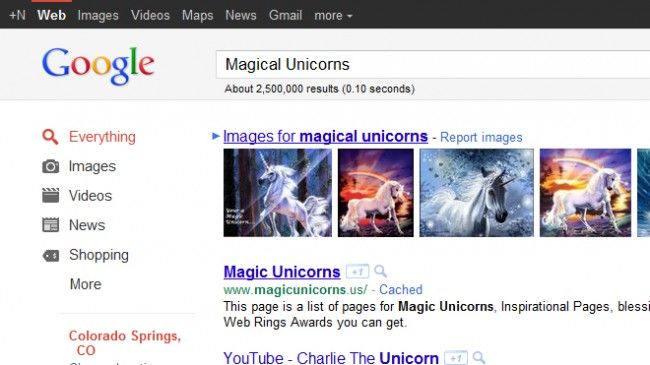
Task: Open YouTube - Charlie The Unicorn result
Action: pyautogui.click(x=331, y=358)
